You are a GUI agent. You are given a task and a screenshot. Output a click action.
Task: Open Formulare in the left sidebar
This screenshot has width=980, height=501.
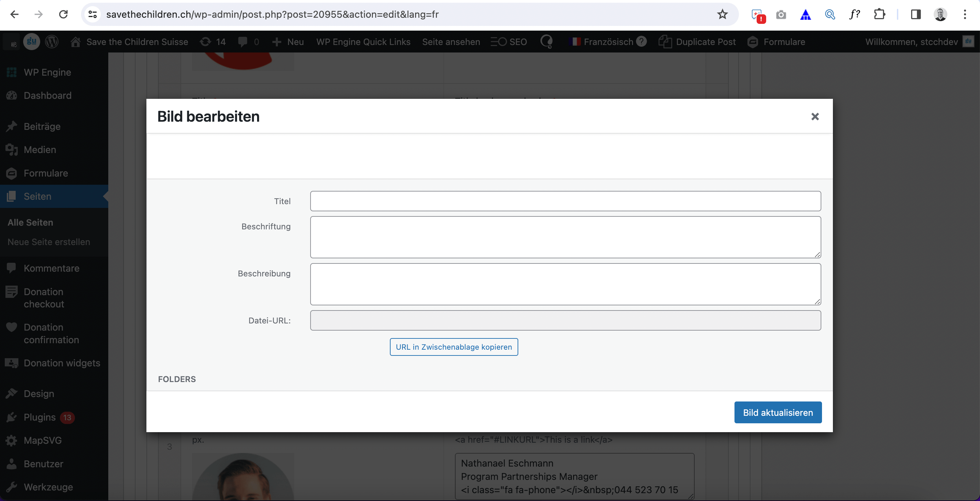54,173
